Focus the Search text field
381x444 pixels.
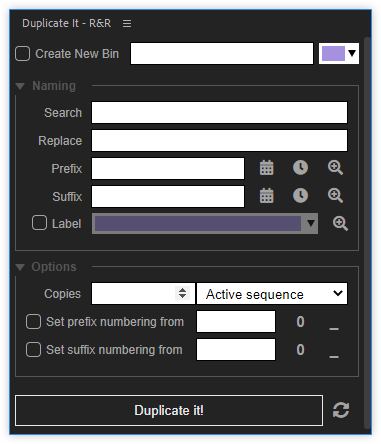tap(219, 113)
